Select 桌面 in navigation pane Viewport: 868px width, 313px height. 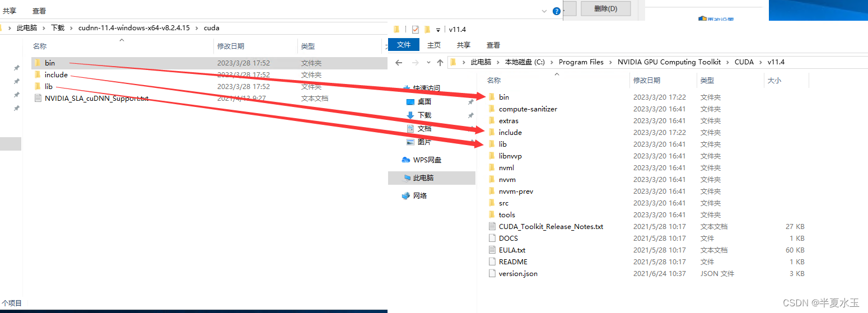point(424,101)
